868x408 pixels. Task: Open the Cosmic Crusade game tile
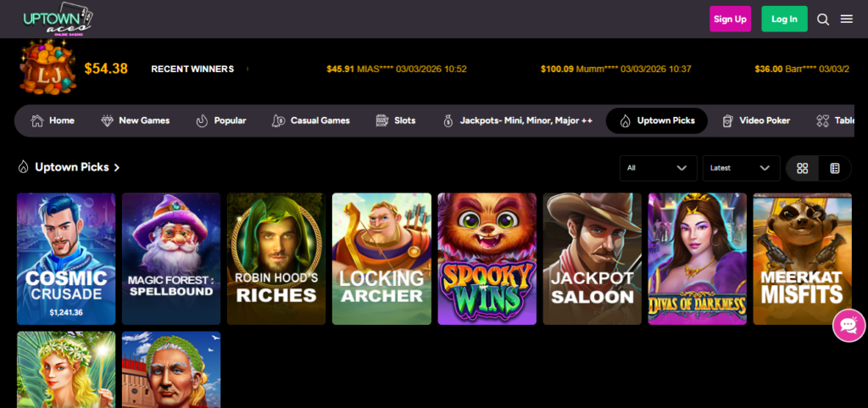(x=66, y=259)
